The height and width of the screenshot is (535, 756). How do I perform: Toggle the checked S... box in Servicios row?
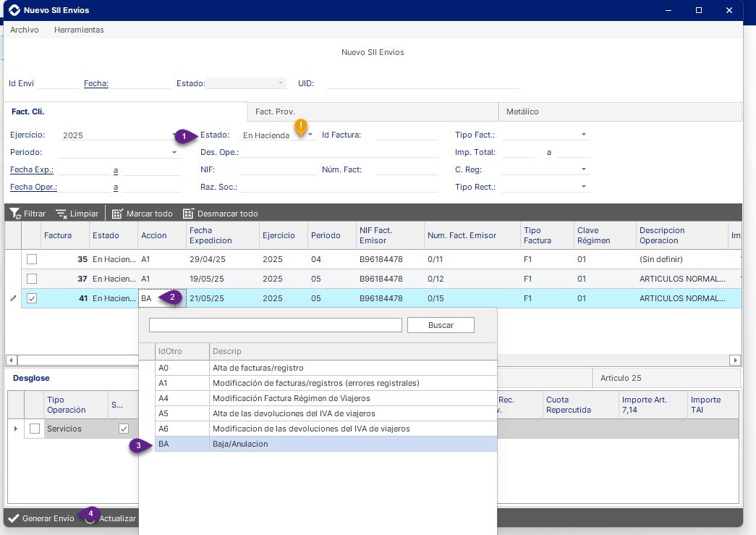click(x=124, y=429)
